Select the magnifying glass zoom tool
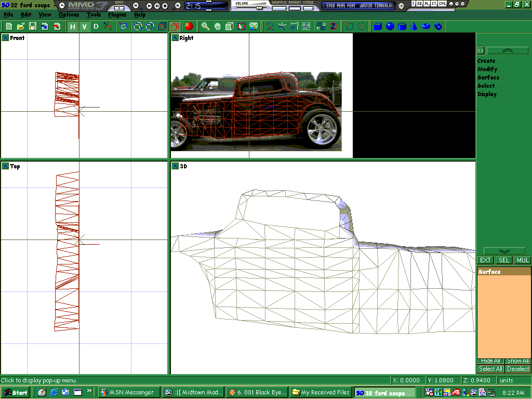Image resolution: width=532 pixels, height=399 pixels. click(205, 26)
